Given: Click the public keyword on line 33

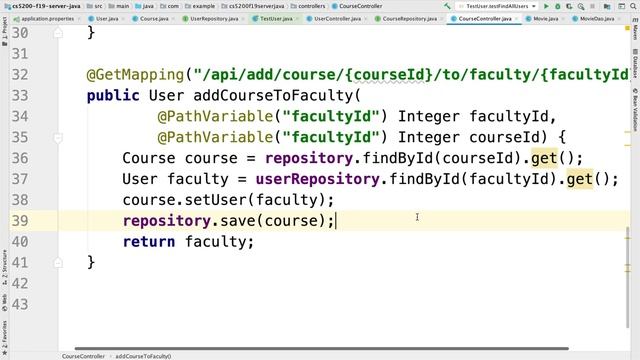Looking at the screenshot, I should [x=113, y=96].
